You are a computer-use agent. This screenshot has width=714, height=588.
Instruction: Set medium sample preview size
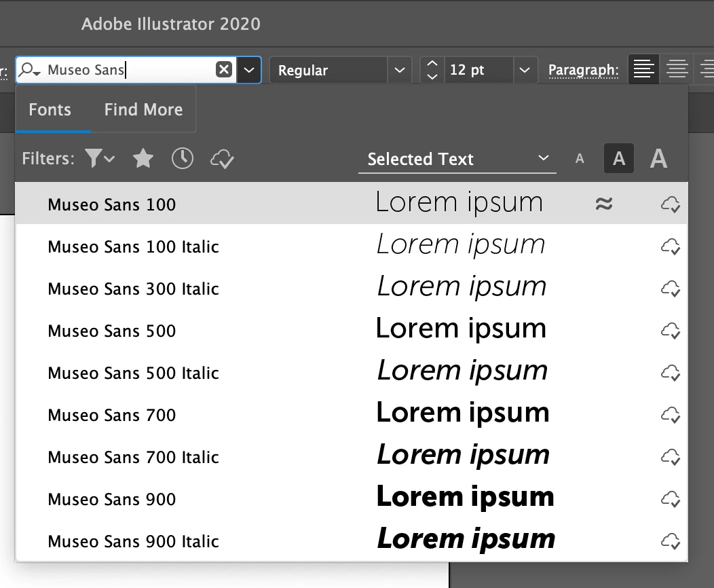(619, 158)
